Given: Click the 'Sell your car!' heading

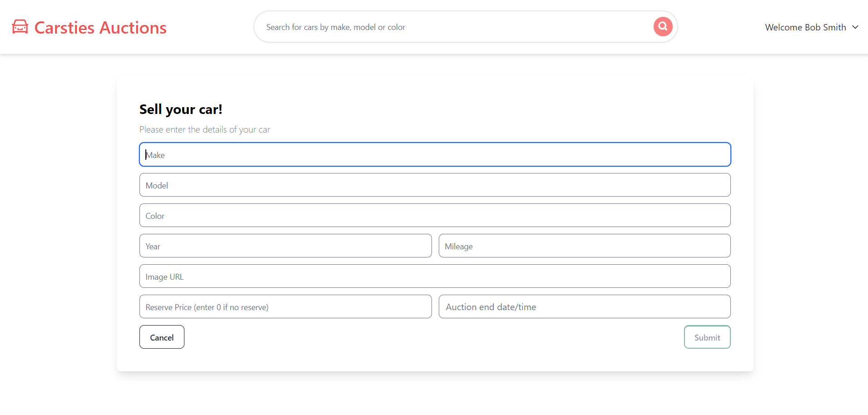Looking at the screenshot, I should pyautogui.click(x=181, y=109).
